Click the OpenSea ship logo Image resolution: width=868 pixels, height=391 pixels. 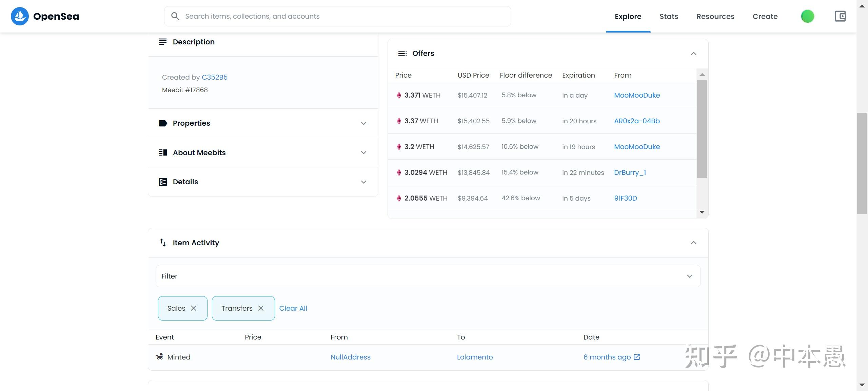tap(20, 16)
